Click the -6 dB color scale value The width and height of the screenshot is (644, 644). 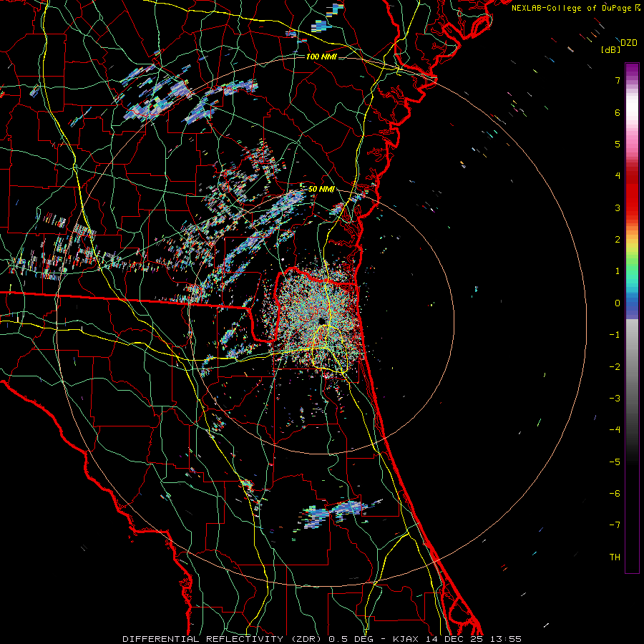pyautogui.click(x=615, y=494)
